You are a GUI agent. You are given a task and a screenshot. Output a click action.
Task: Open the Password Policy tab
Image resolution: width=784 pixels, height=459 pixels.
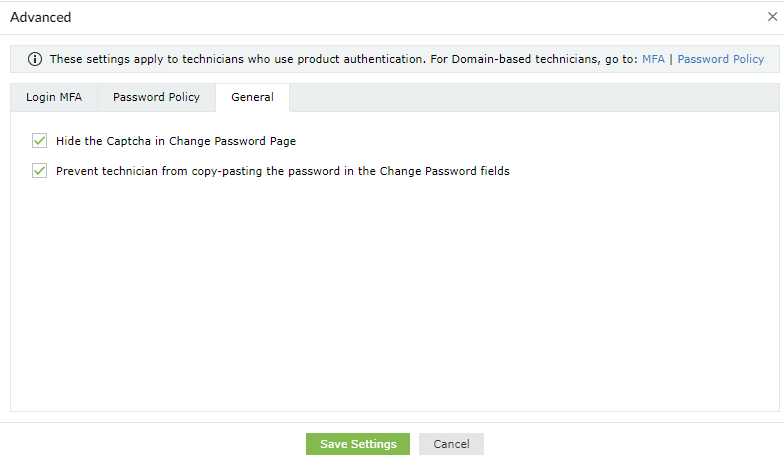click(x=156, y=97)
